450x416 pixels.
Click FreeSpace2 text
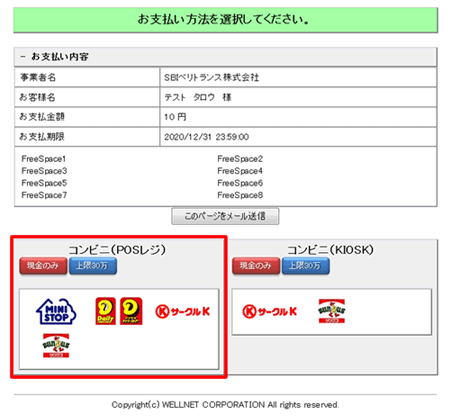point(240,159)
